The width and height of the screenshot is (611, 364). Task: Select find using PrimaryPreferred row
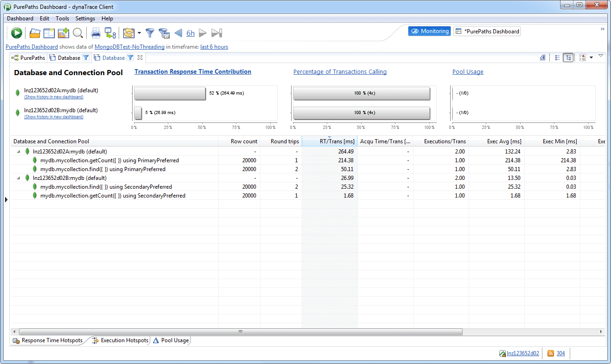(308, 169)
